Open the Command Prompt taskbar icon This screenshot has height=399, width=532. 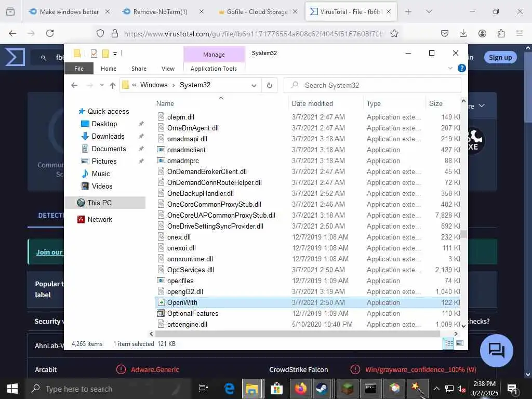coord(370,389)
